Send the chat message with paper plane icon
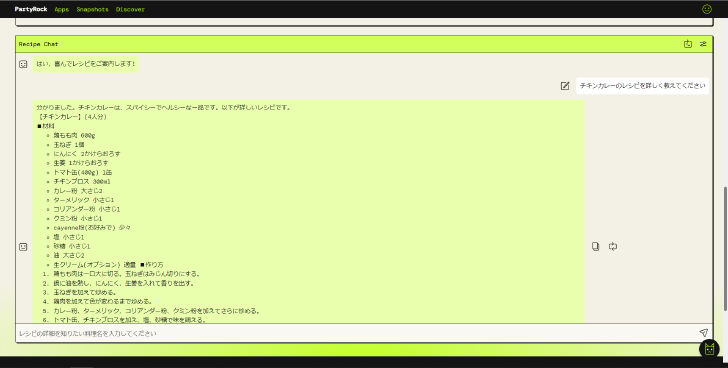Image resolution: width=728 pixels, height=368 pixels. coord(703,333)
